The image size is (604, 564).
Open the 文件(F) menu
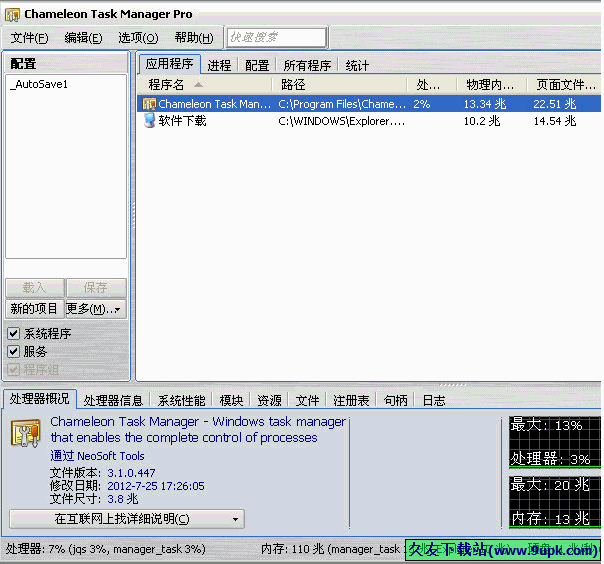tap(29, 38)
